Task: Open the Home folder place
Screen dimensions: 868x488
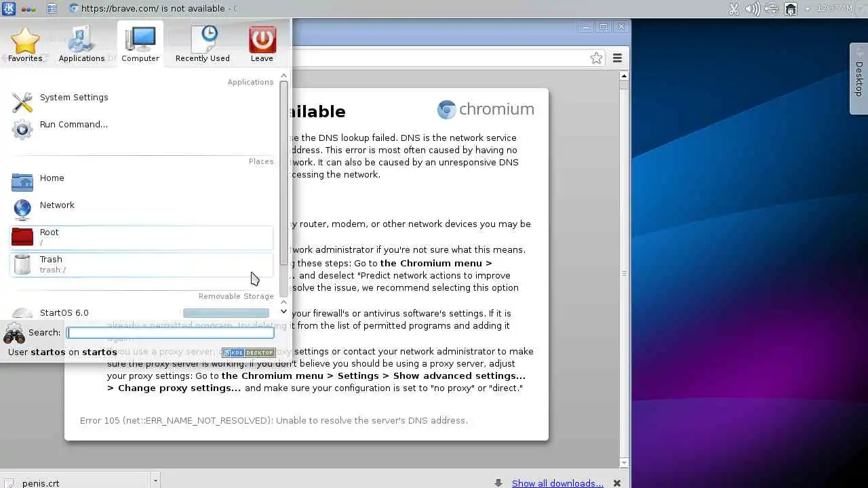Action: pyautogui.click(x=141, y=183)
